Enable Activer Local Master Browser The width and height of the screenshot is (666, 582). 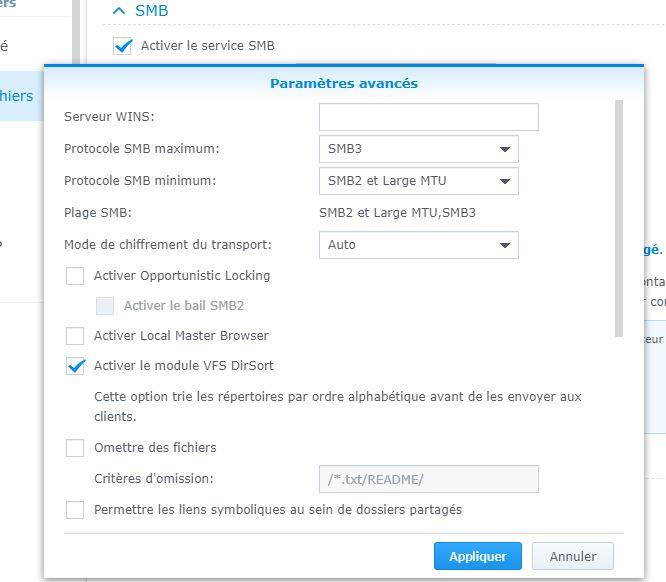[x=75, y=336]
